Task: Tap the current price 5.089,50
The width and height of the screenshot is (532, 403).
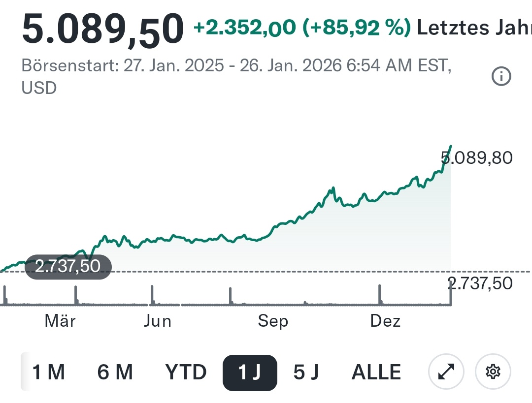Action: [102, 30]
